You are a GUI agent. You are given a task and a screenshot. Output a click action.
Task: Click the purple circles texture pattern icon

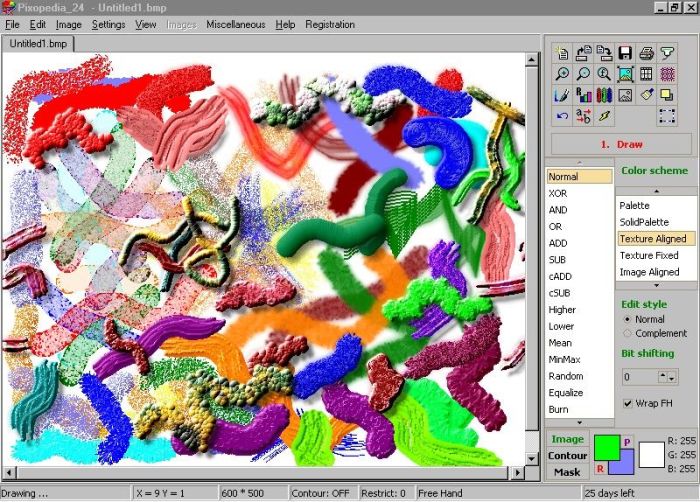click(667, 74)
